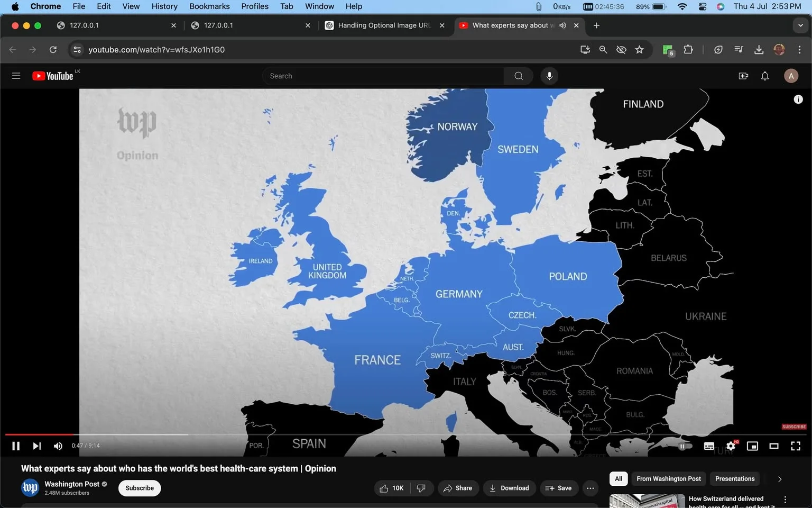Toggle subtitles/closed captions
This screenshot has height=508, width=812.
click(709, 446)
